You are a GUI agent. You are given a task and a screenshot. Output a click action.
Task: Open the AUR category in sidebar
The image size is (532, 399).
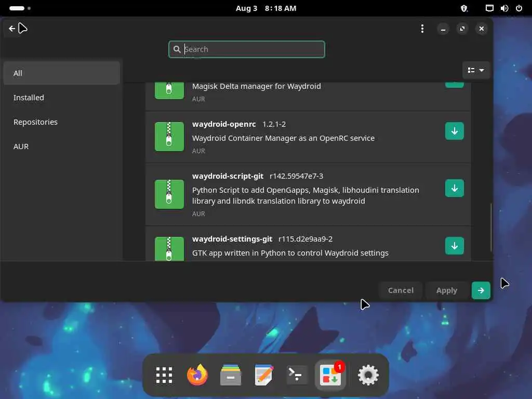61,147
